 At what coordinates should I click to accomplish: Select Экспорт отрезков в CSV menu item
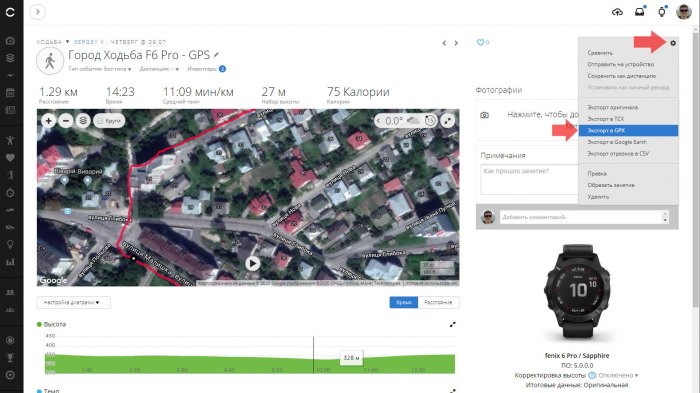coord(618,154)
